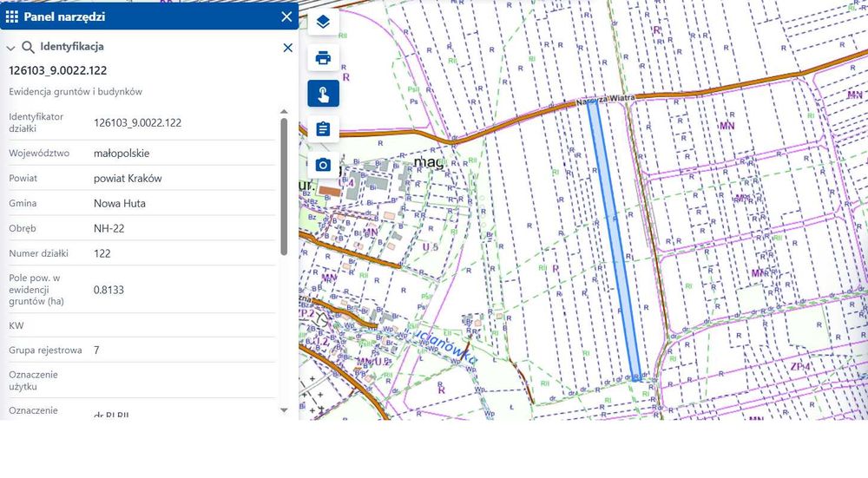Click the apps grid icon in Panel narzędzi
Viewport: 868px width, 478px height.
(x=11, y=16)
